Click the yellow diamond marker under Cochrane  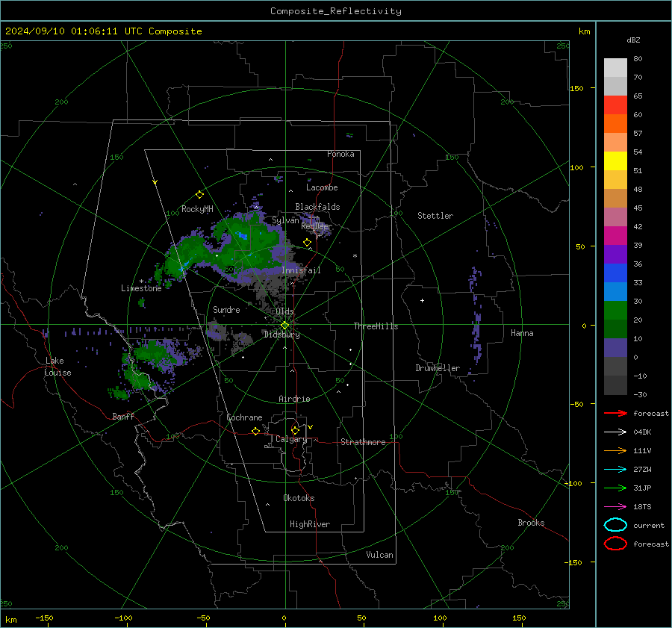click(255, 431)
